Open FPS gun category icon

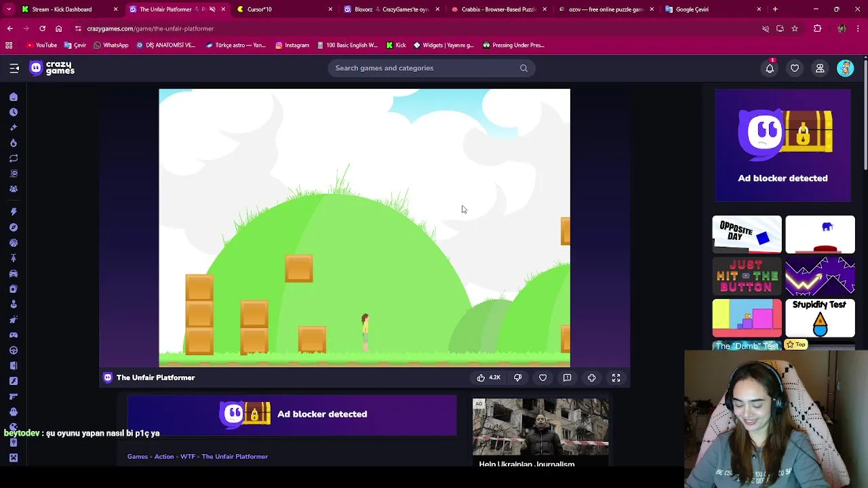click(14, 396)
